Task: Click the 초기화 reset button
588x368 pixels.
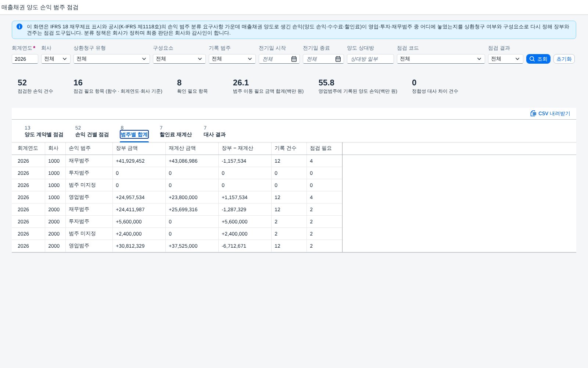Action: coord(564,59)
